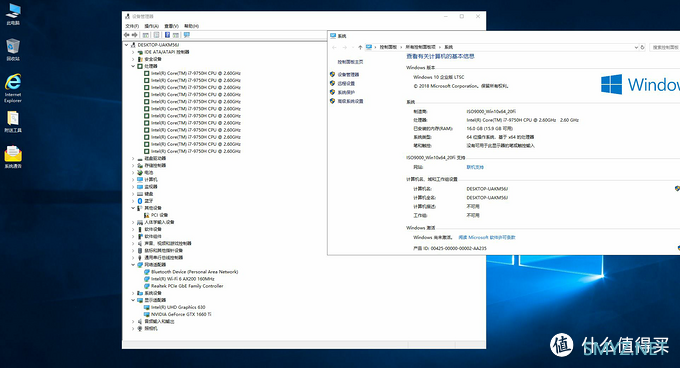
Task: Collapse the 显示适配器 (Display adapters) category
Action: tap(133, 300)
